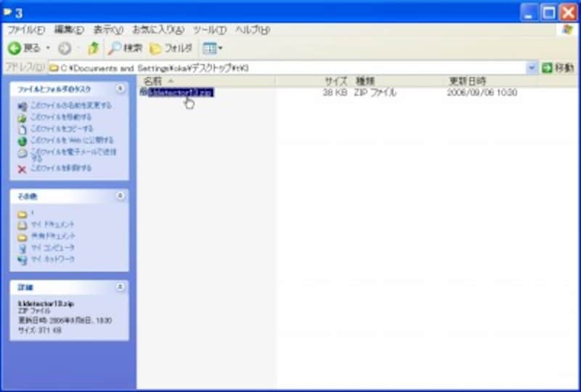The image size is (581, 392).
Task: Click the copy file page icon
Action: [23, 130]
